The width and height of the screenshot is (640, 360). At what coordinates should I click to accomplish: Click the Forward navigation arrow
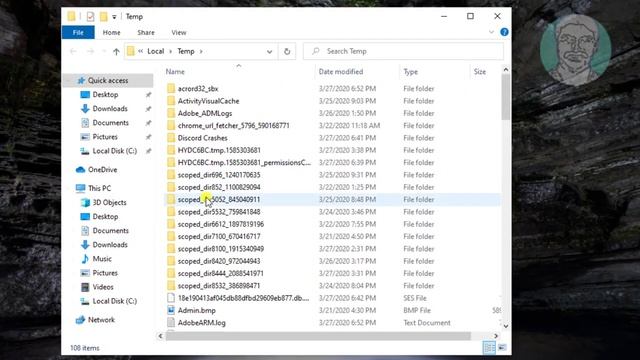point(90,51)
